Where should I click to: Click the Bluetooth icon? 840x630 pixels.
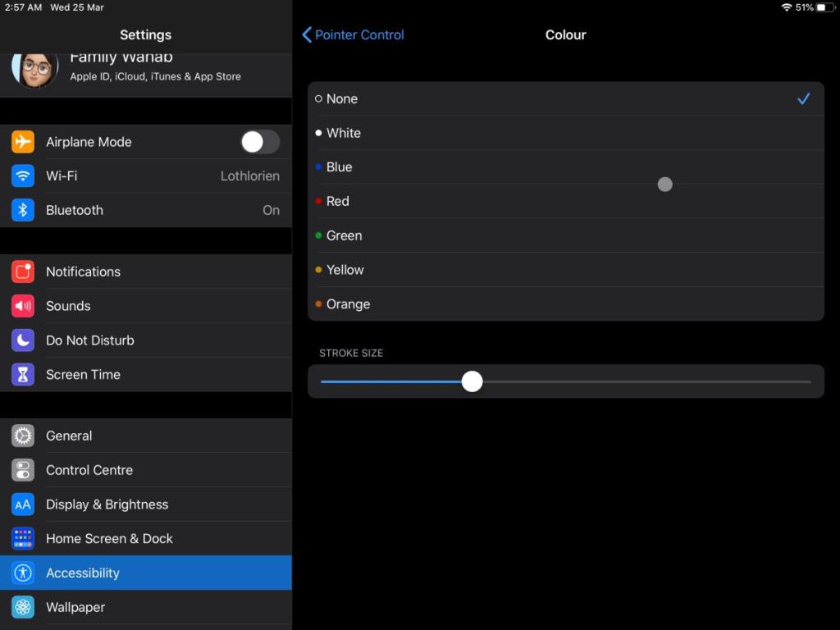click(22, 210)
